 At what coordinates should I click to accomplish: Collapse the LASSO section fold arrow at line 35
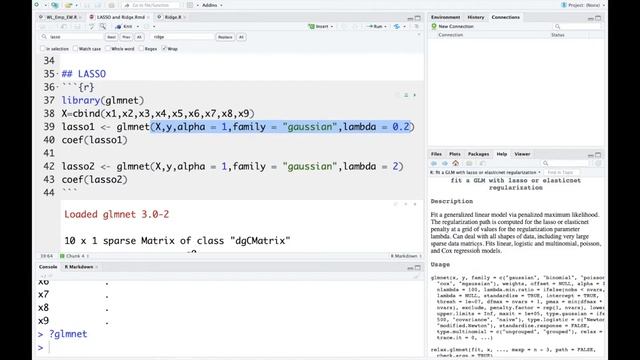pyautogui.click(x=58, y=74)
